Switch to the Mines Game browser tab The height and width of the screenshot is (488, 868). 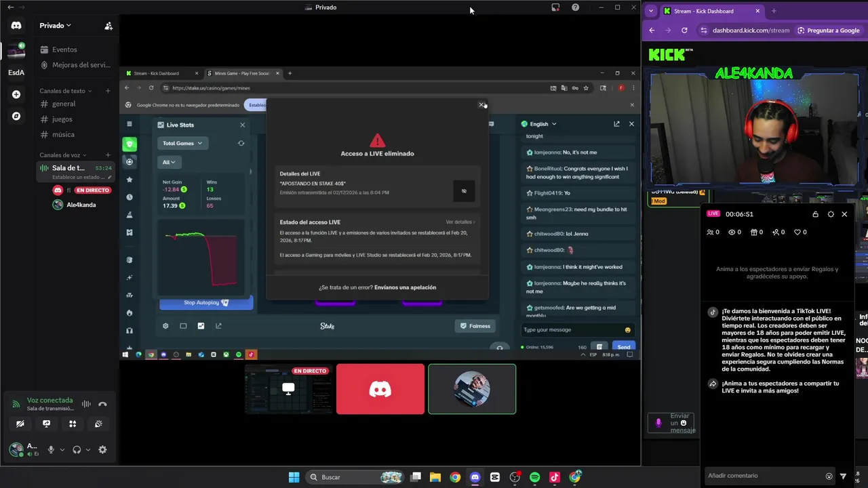point(241,73)
